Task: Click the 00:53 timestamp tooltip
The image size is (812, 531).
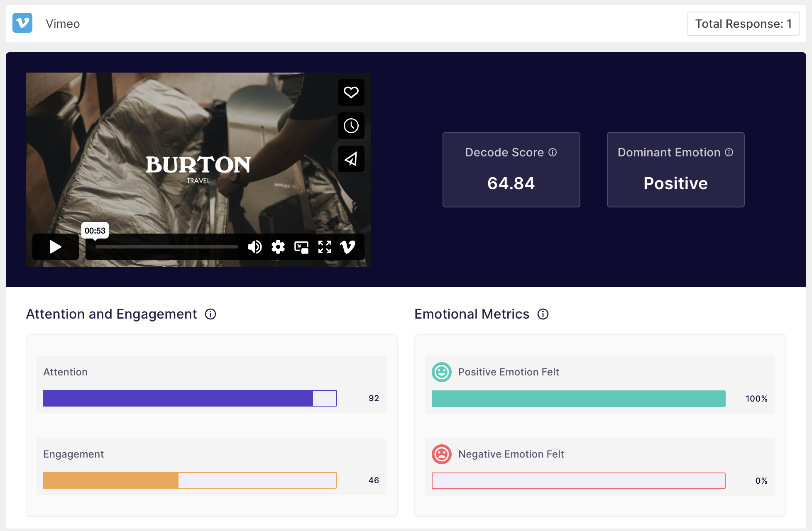Action: 95,231
